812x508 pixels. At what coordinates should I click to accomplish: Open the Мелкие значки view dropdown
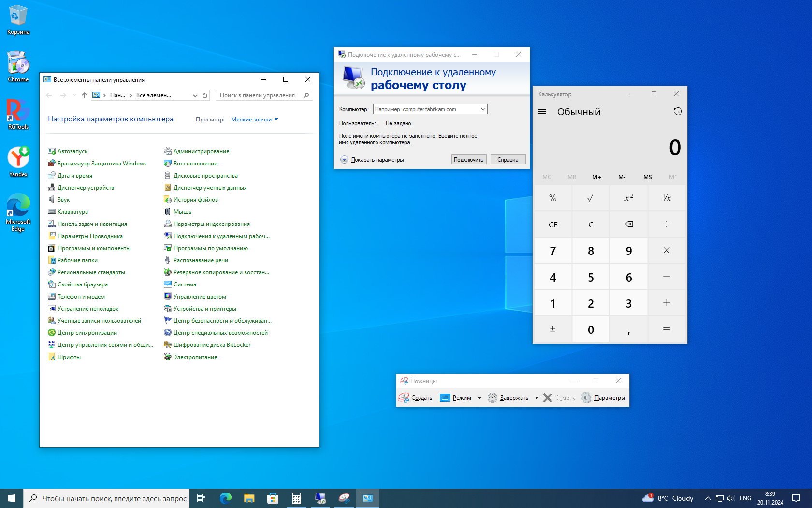(x=254, y=120)
